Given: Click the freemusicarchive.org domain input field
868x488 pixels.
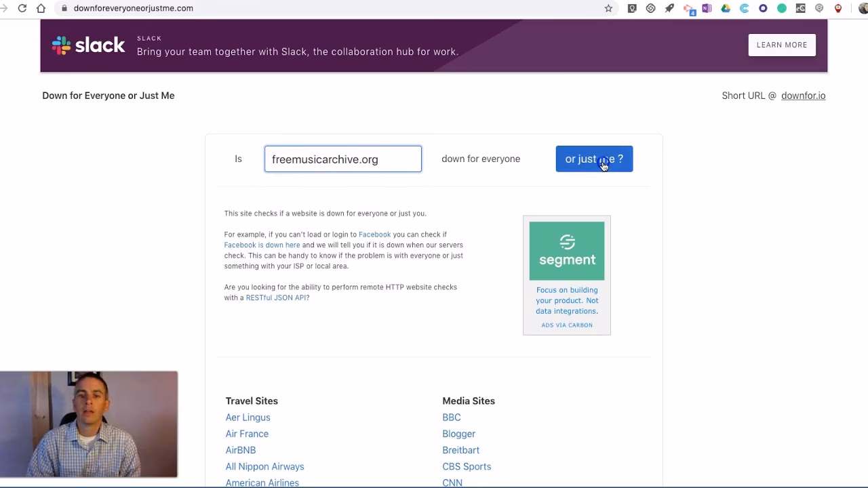Looking at the screenshot, I should click(343, 159).
